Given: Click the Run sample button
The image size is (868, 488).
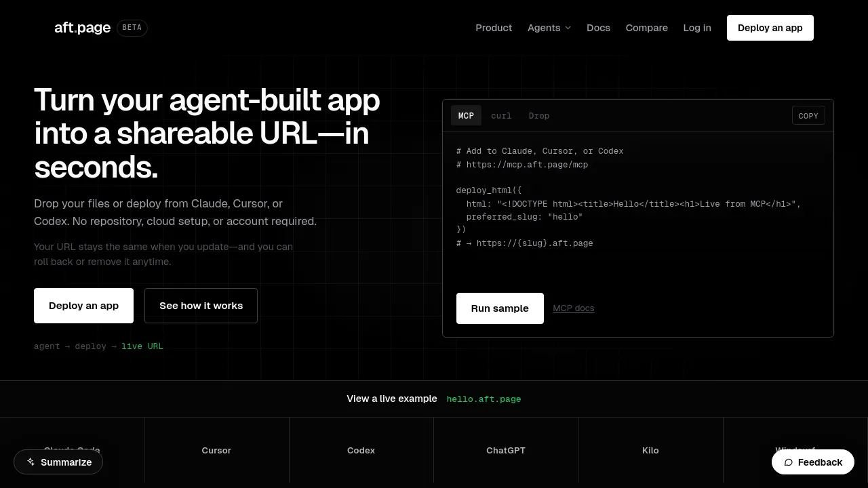Looking at the screenshot, I should pos(500,308).
